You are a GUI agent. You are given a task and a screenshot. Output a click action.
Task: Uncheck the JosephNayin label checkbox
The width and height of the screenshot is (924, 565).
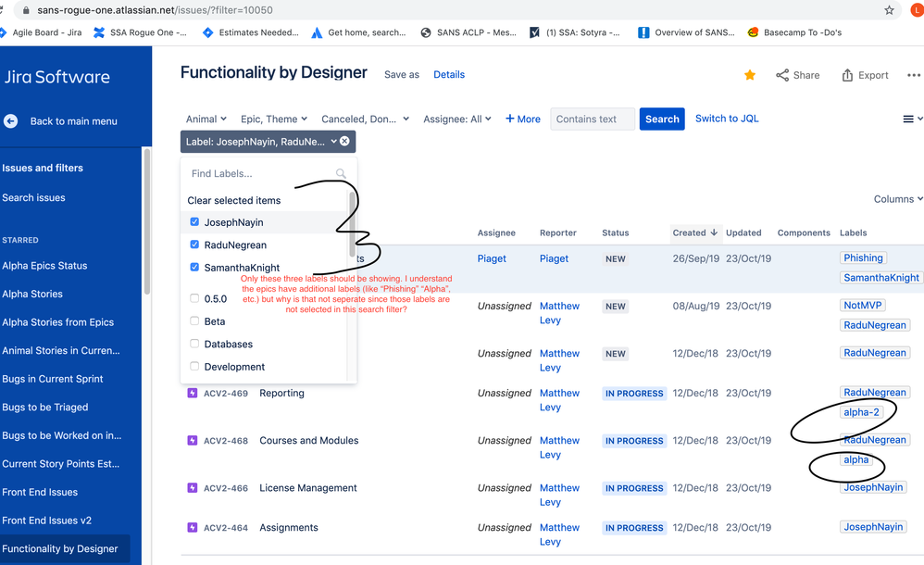[x=194, y=221]
